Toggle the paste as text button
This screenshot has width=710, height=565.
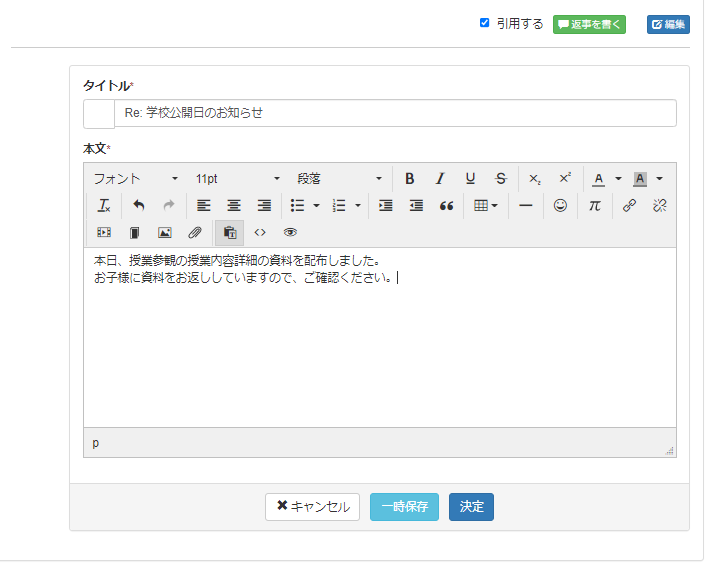[x=229, y=233]
